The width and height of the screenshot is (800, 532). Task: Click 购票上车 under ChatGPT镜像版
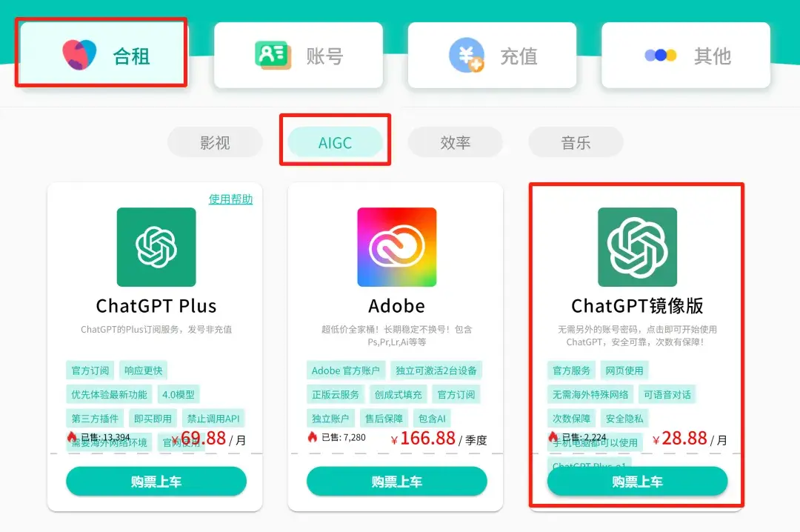point(637,482)
